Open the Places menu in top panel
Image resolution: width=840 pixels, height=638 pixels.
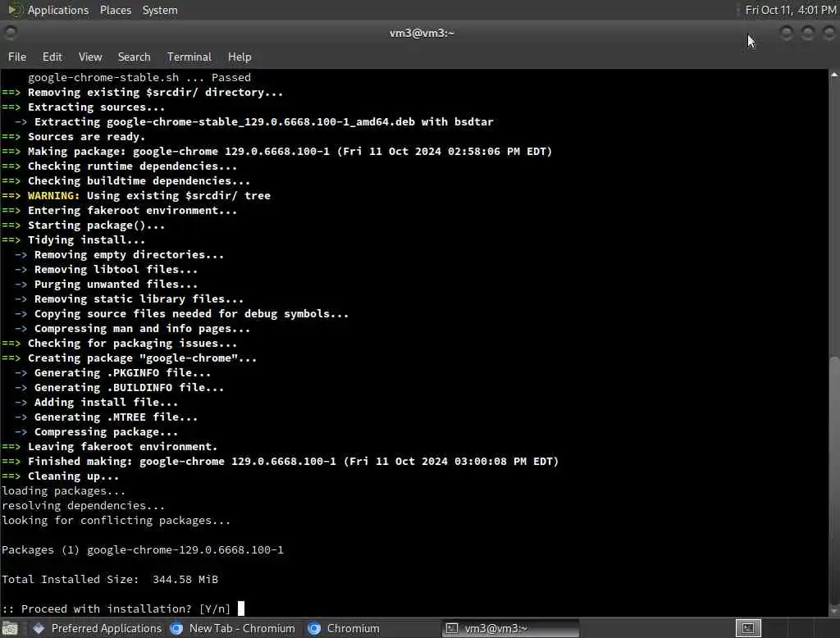point(115,10)
